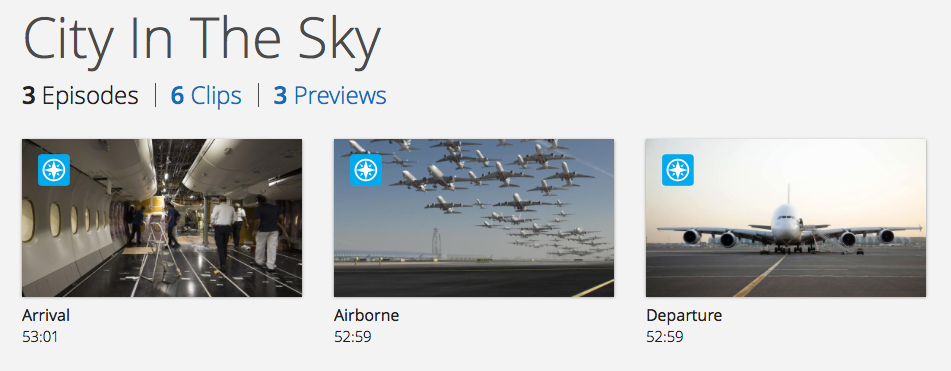951x371 pixels.
Task: Switch to the Clips tab
Action: tap(206, 96)
